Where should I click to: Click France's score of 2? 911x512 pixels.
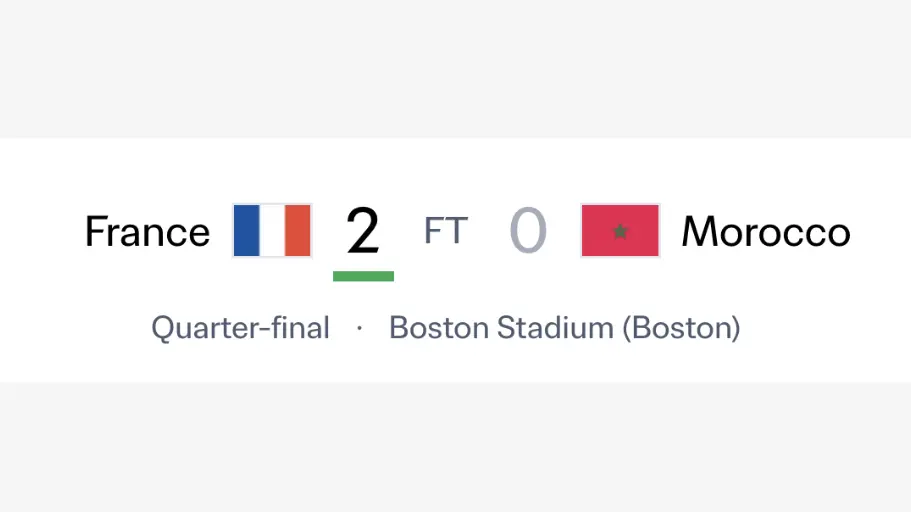point(363,231)
